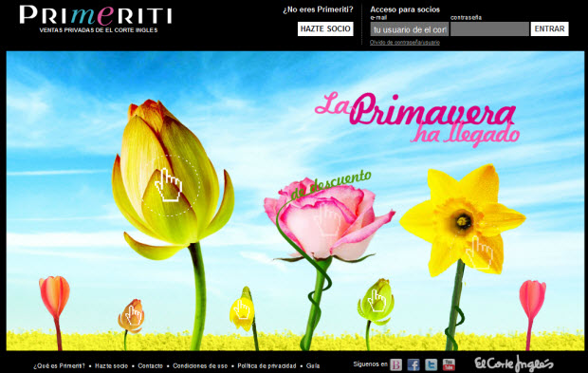The image size is (588, 373).
Task: Open the Condiciones de uso link
Action: coord(200,365)
